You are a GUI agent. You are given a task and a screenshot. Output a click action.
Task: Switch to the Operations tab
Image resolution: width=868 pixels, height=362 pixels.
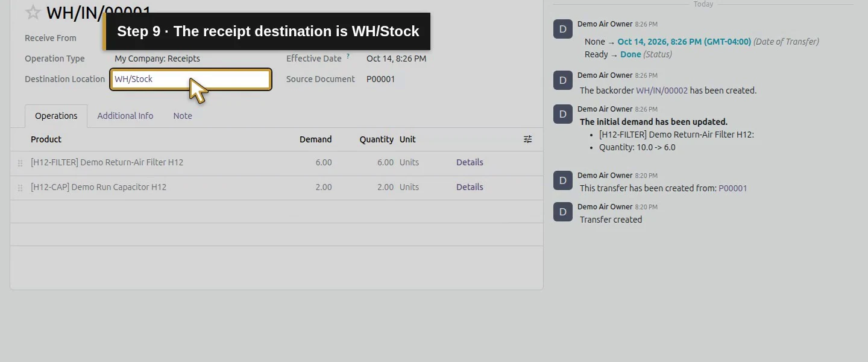pyautogui.click(x=56, y=116)
